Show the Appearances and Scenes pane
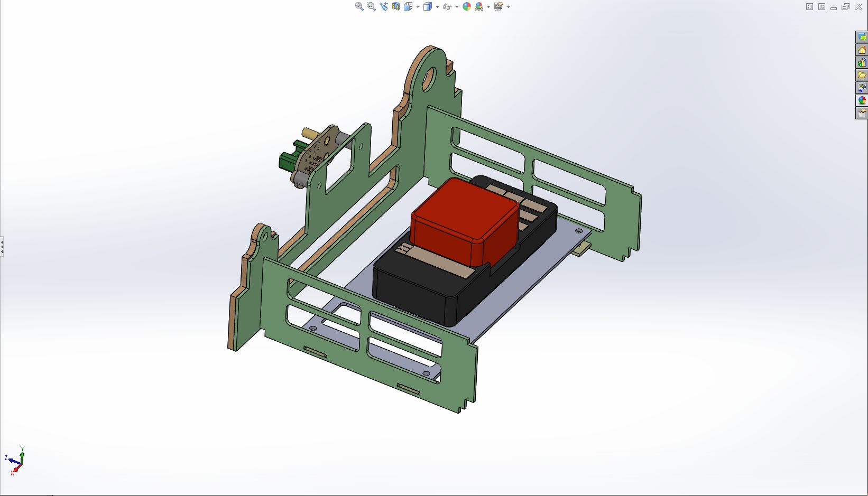 tap(862, 100)
